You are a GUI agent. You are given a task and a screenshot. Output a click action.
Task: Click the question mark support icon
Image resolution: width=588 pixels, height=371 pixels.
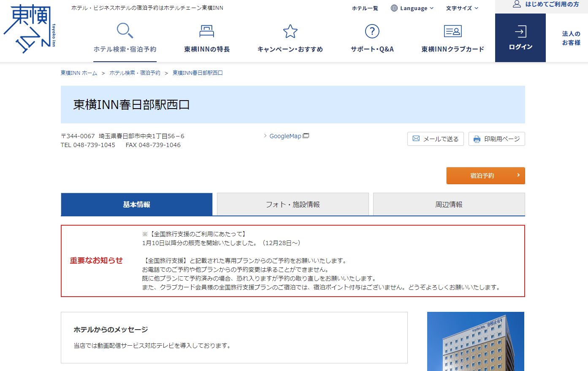(372, 31)
